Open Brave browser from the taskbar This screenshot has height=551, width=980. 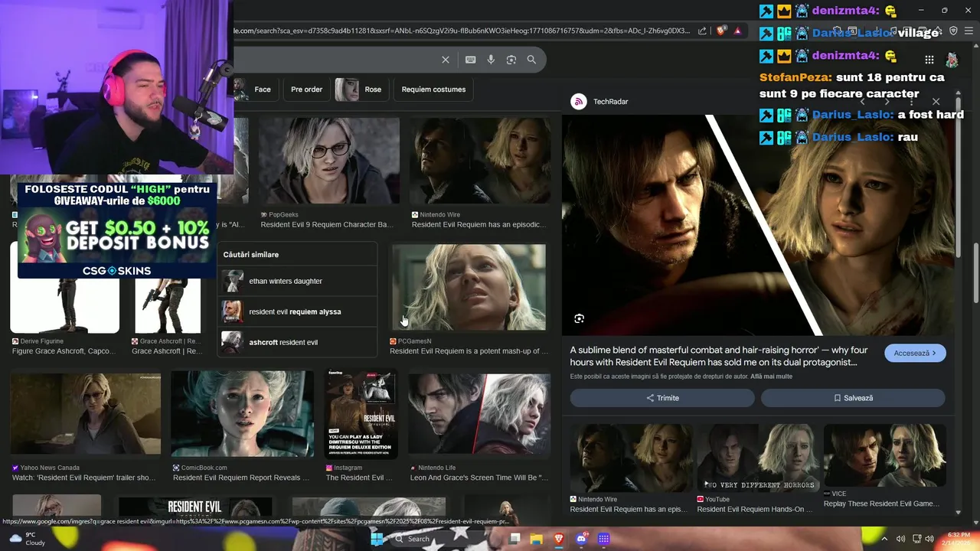[x=559, y=539]
